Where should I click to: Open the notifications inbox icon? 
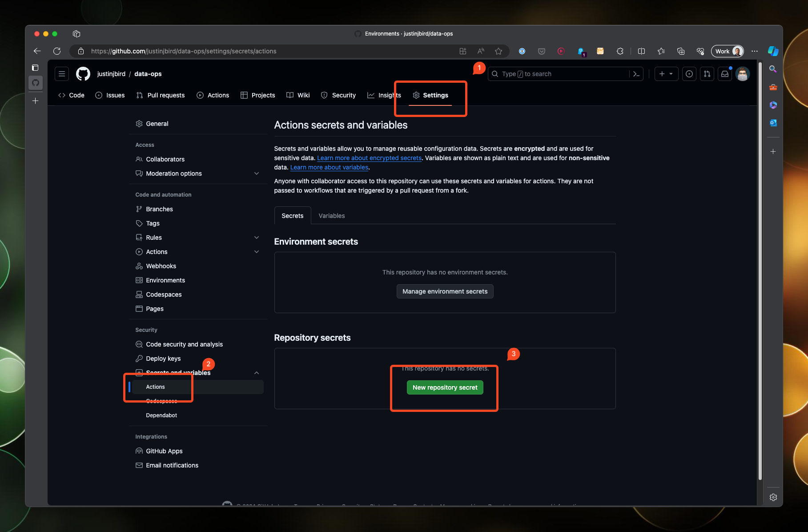pos(725,74)
